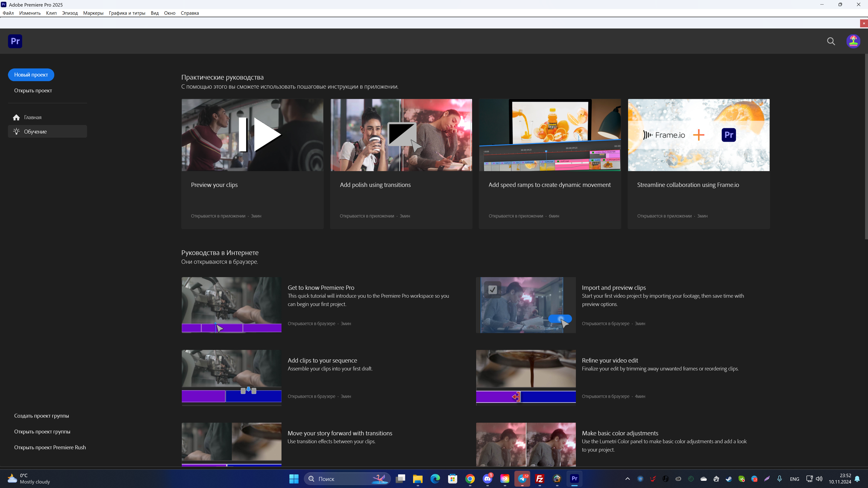Click the Home house icon in sidebar
The image size is (868, 488).
point(16,117)
